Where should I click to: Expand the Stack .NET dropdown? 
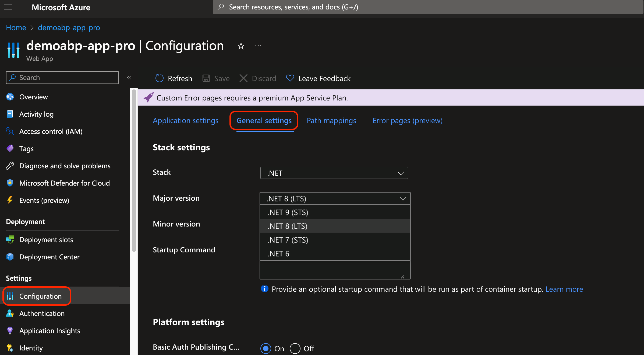(x=334, y=173)
